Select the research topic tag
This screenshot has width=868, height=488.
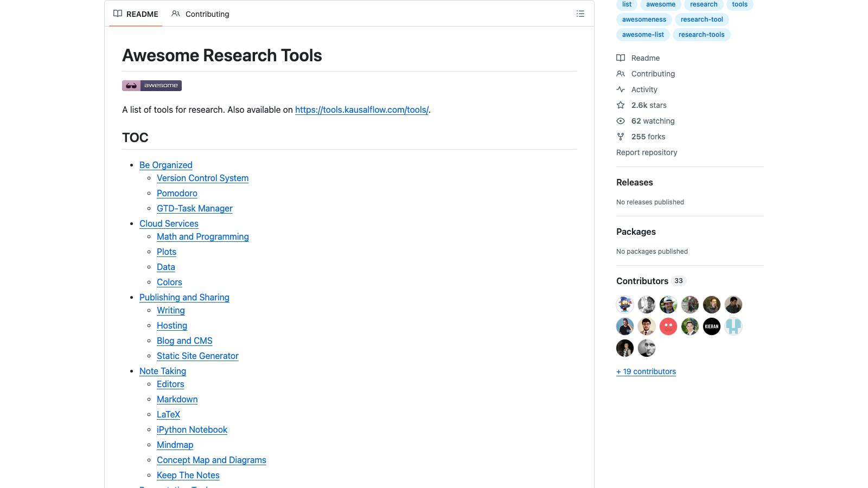click(x=704, y=4)
